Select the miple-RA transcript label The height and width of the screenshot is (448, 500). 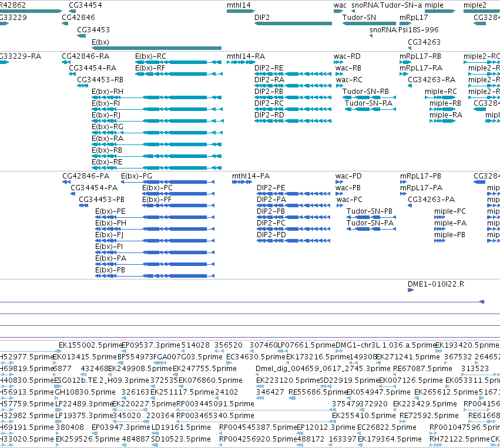coord(446,115)
